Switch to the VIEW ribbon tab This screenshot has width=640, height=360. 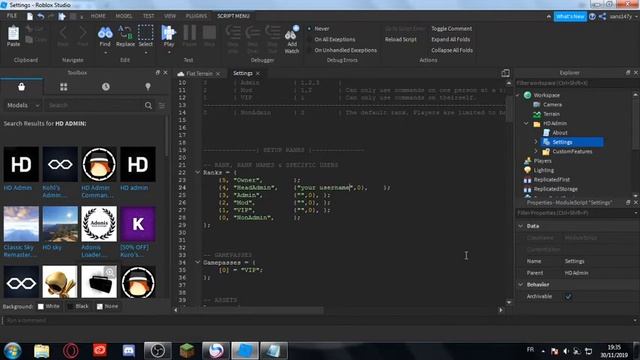point(170,16)
